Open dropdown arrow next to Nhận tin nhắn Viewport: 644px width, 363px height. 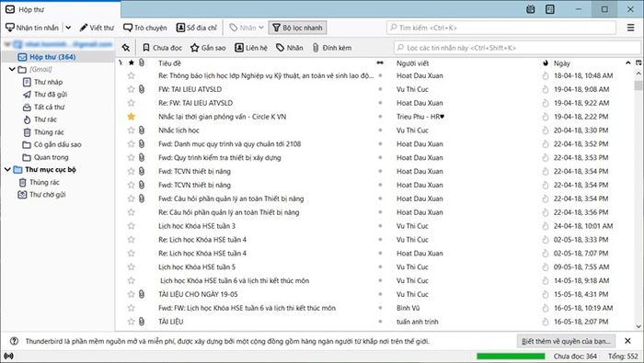[68, 28]
